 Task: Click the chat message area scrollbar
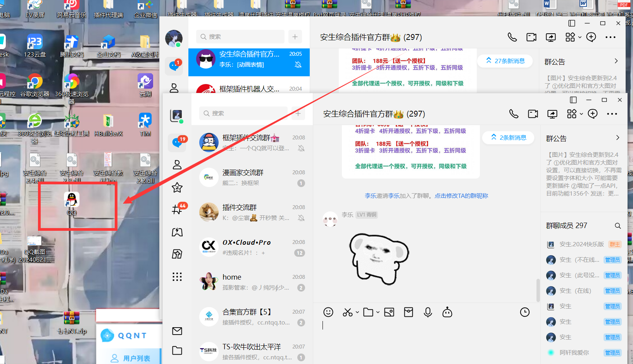[538, 290]
